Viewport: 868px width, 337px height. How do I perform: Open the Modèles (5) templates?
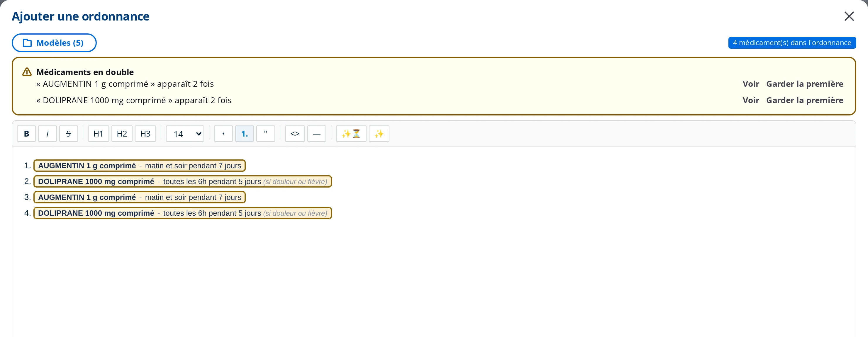(x=54, y=43)
